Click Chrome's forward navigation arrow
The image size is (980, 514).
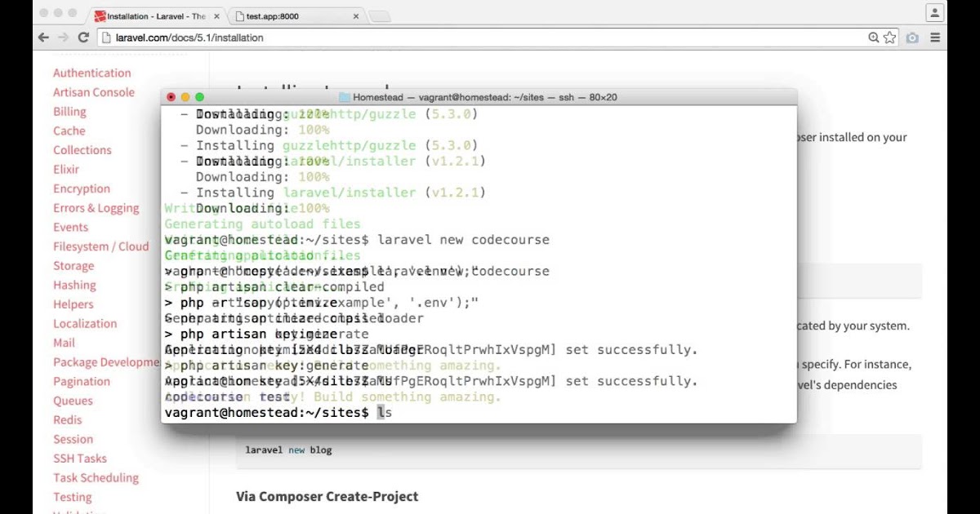pyautogui.click(x=63, y=38)
